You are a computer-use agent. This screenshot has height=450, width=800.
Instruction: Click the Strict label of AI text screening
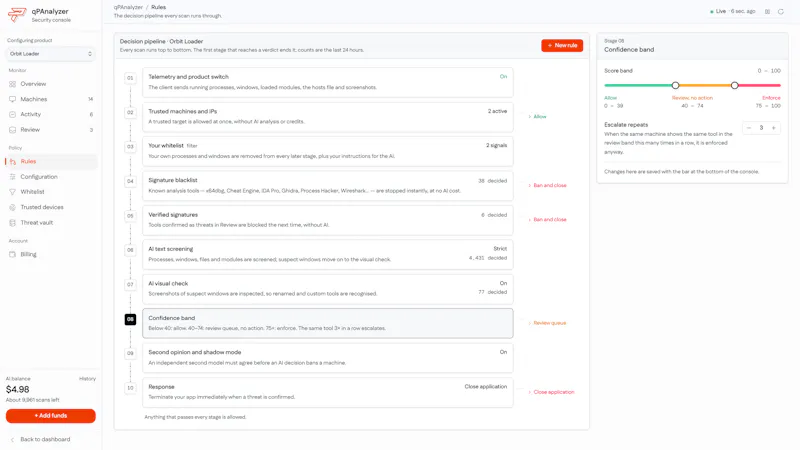coord(500,248)
